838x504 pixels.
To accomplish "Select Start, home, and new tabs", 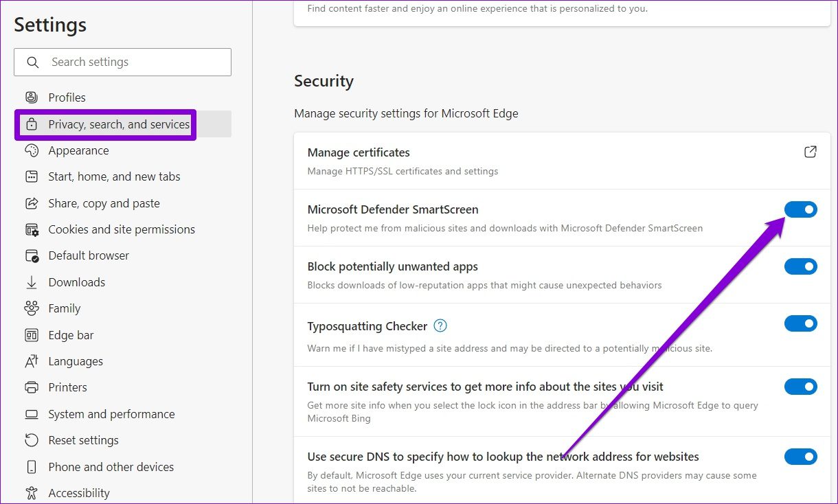I will (x=114, y=176).
